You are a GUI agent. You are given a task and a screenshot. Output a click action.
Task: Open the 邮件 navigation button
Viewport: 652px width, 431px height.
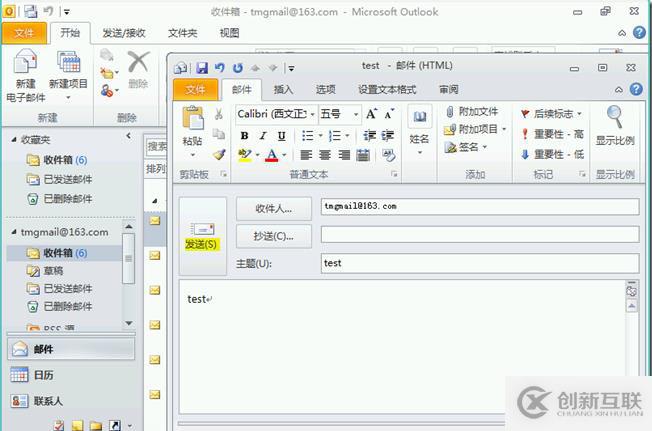click(71, 349)
